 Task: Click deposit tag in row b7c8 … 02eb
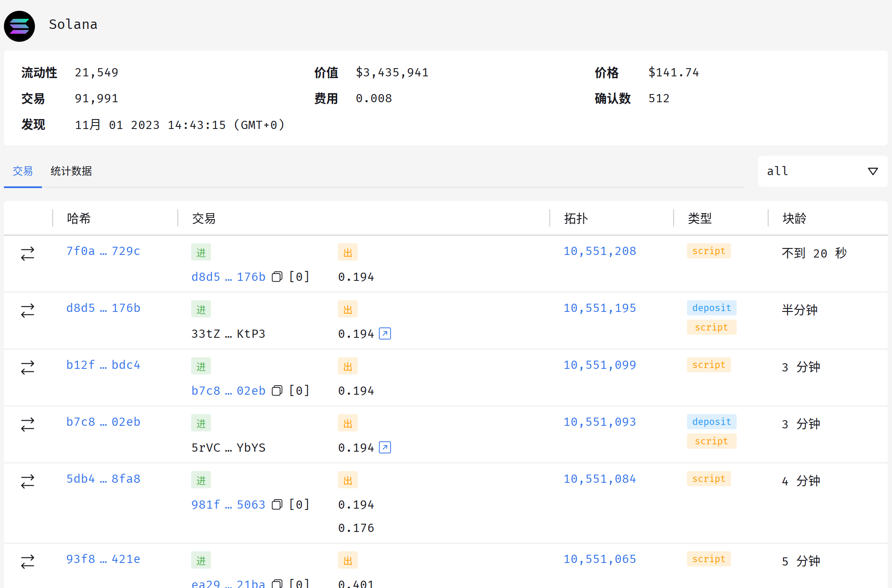coord(712,422)
